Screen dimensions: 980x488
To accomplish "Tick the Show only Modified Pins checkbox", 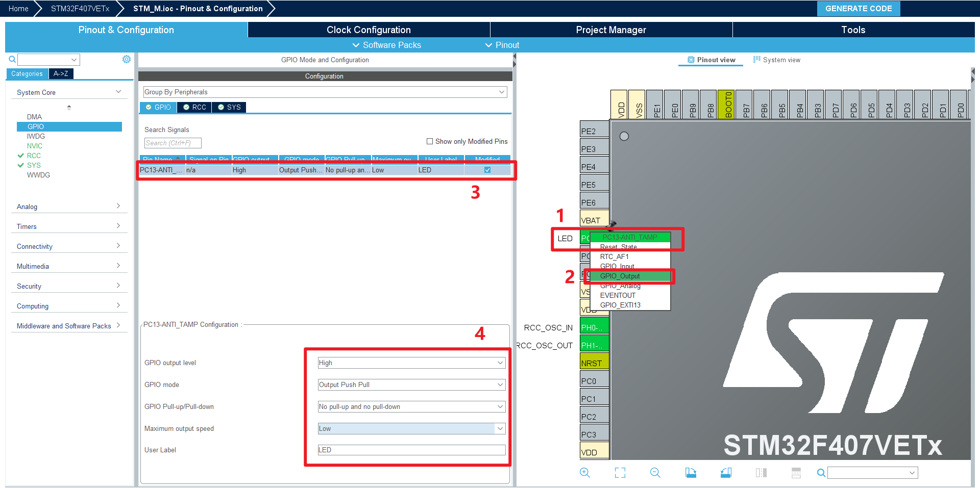I will click(x=430, y=141).
